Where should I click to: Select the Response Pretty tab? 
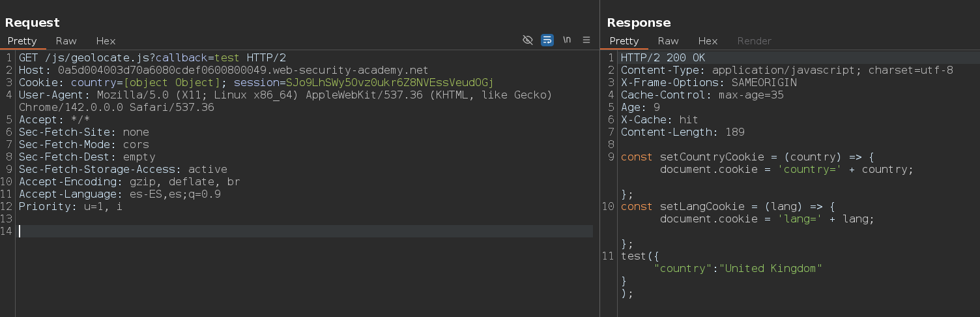coord(624,40)
